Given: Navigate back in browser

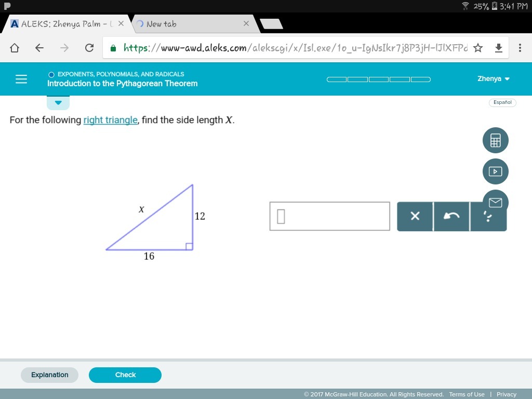Looking at the screenshot, I should (39, 48).
